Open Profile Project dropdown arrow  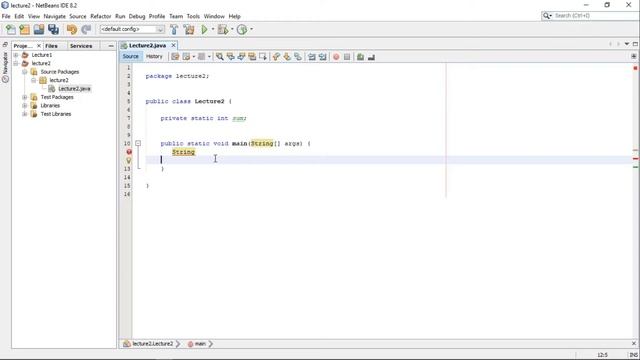(x=251, y=29)
